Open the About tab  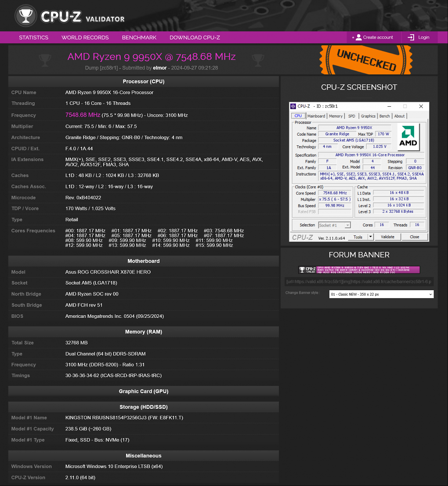pyautogui.click(x=399, y=116)
